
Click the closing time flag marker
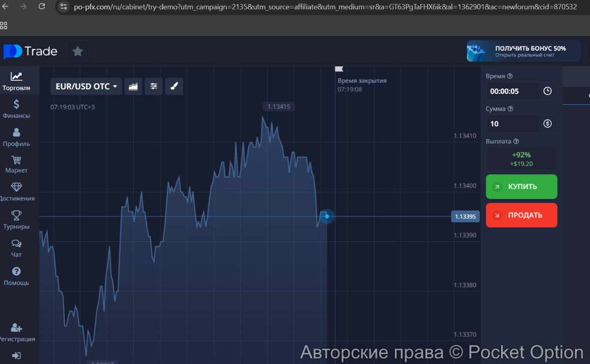pyautogui.click(x=339, y=69)
